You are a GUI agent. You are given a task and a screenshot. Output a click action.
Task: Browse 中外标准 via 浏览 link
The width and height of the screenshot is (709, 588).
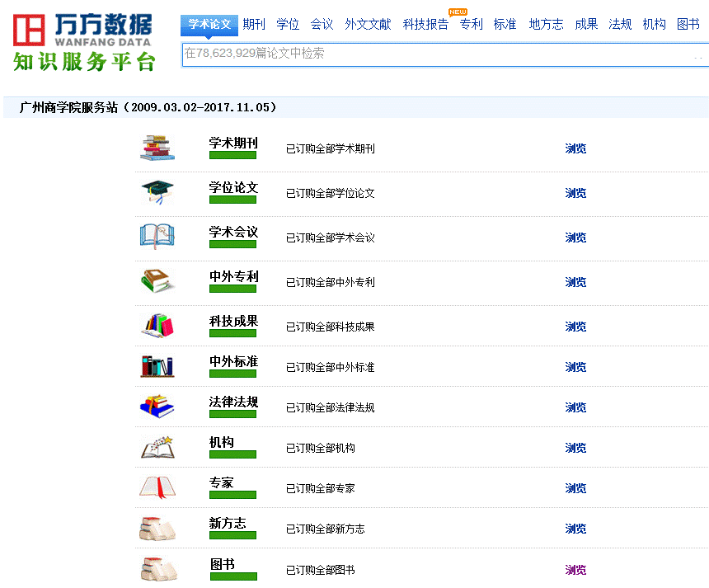(575, 367)
